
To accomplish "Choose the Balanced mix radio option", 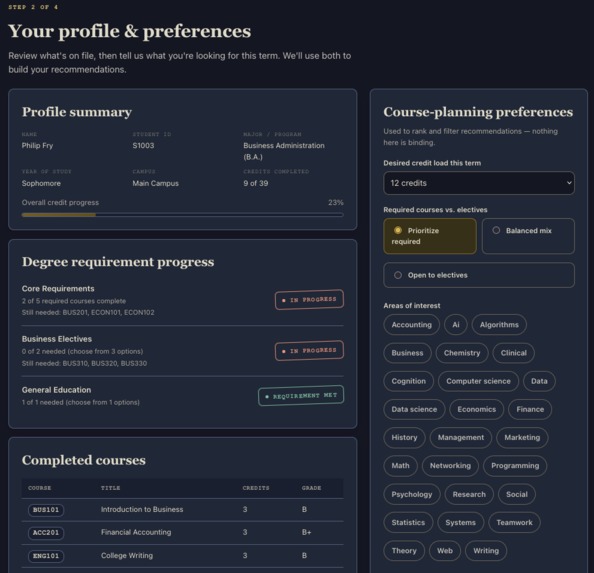I will coord(528,236).
